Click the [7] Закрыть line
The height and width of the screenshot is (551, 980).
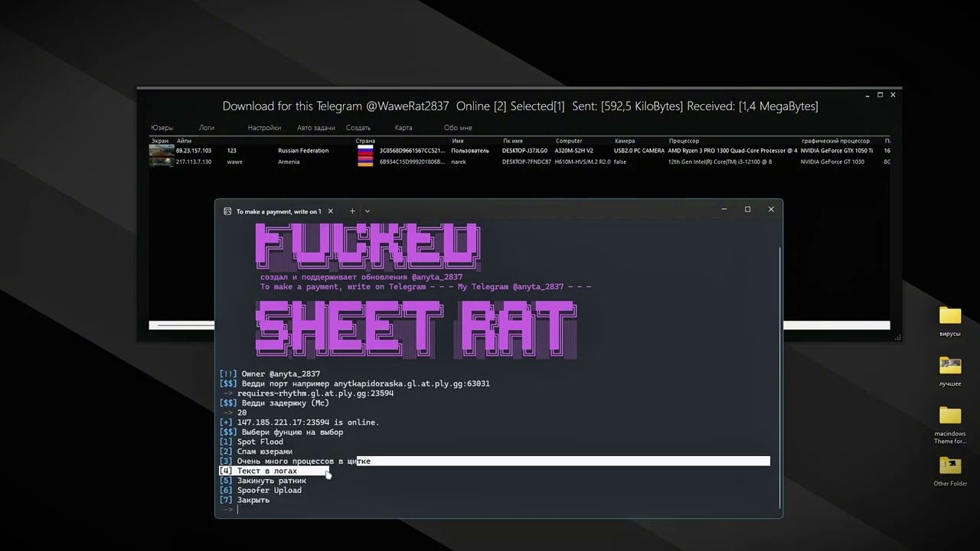pyautogui.click(x=244, y=500)
